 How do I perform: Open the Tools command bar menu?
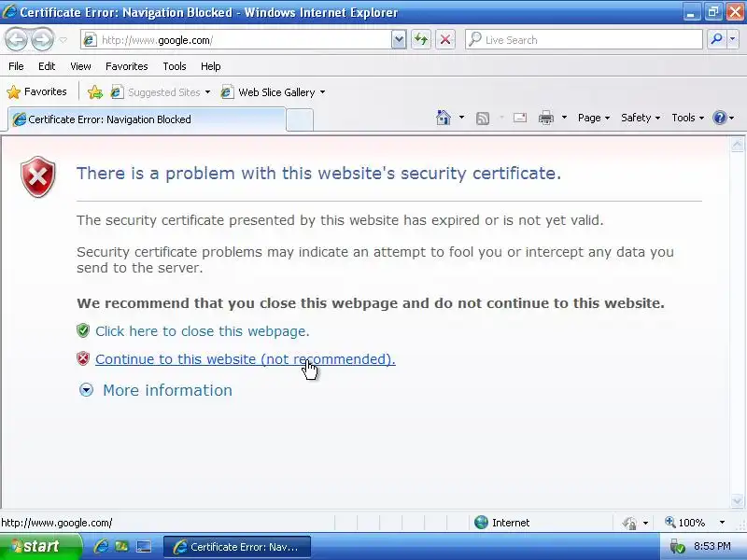point(687,118)
